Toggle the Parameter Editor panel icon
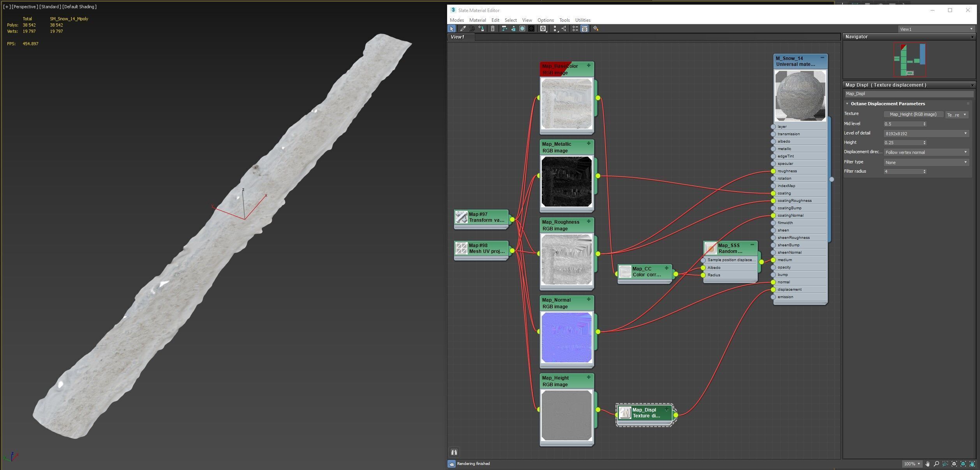Screen dimensions: 980x470 pyautogui.click(x=584, y=28)
